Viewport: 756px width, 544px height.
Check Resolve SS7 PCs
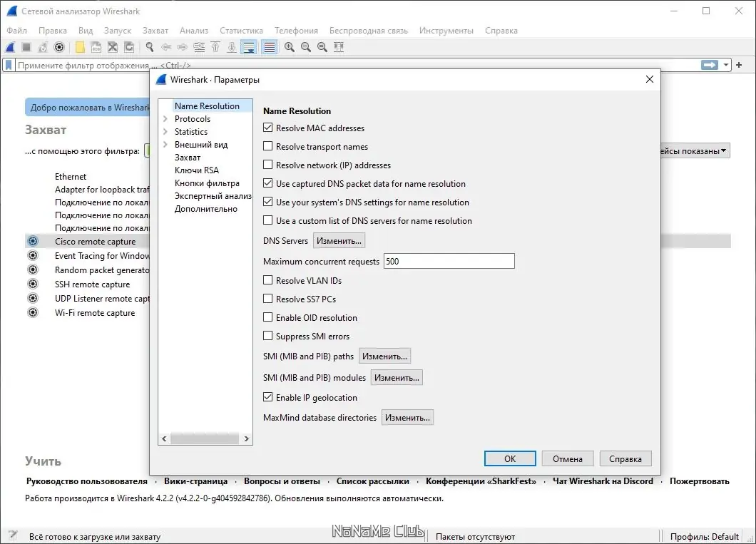tap(268, 299)
